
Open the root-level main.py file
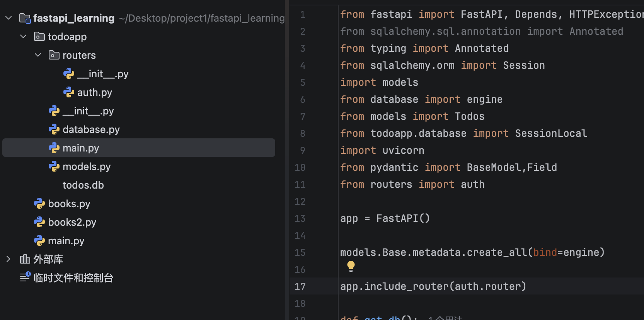[66, 241]
